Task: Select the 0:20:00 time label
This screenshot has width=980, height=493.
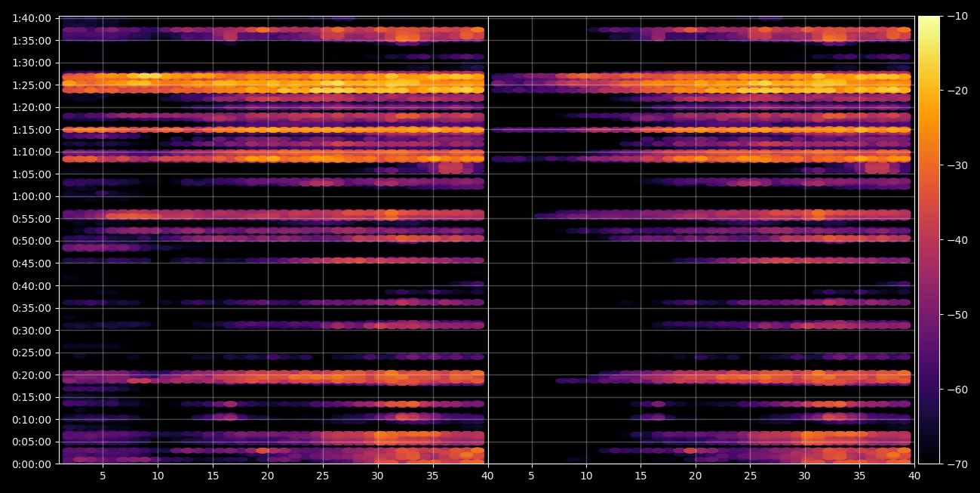Action: click(x=32, y=374)
